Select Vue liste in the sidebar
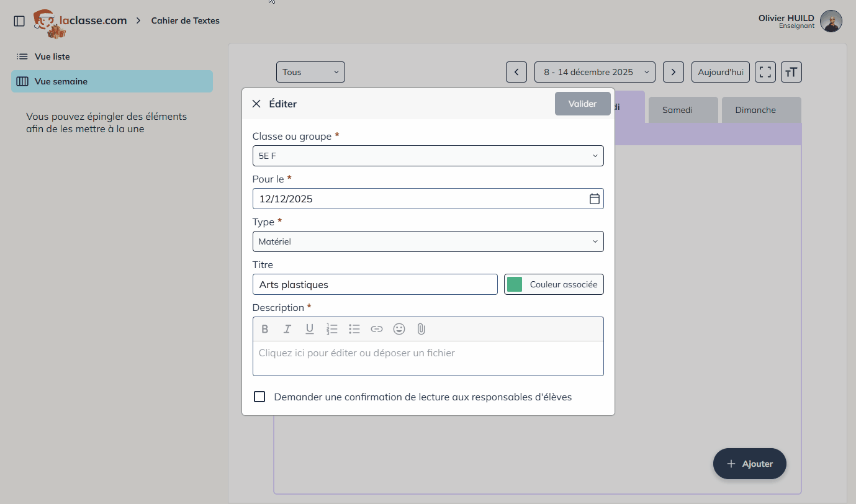 52,56
